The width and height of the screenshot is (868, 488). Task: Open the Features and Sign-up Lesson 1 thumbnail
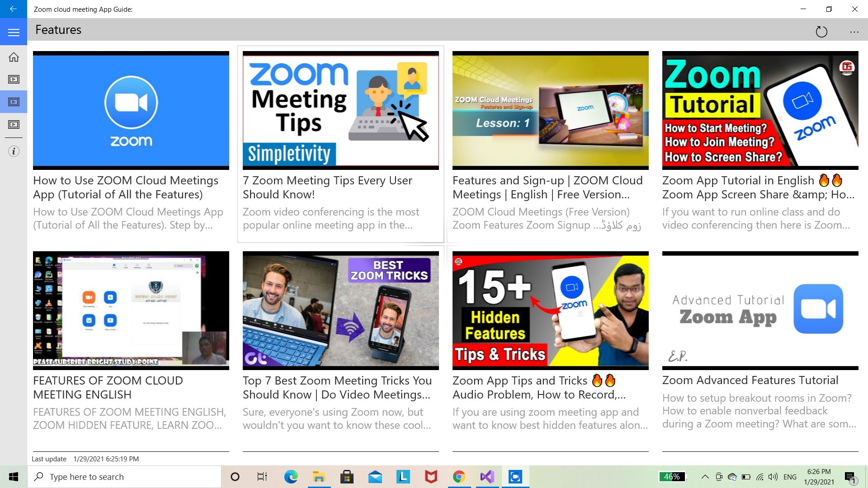[550, 110]
